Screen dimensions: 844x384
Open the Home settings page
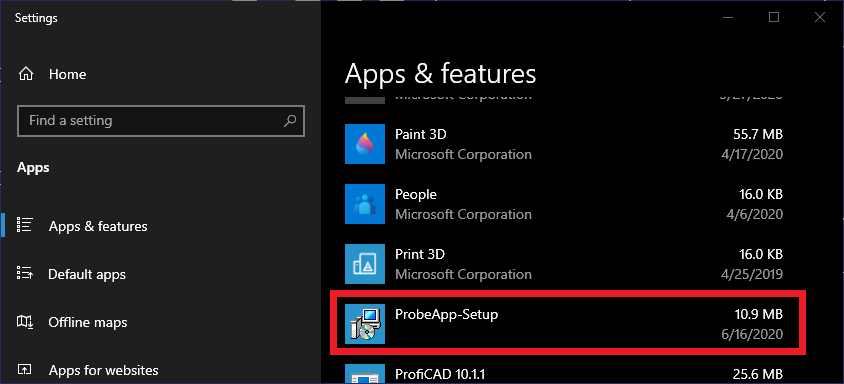point(68,74)
